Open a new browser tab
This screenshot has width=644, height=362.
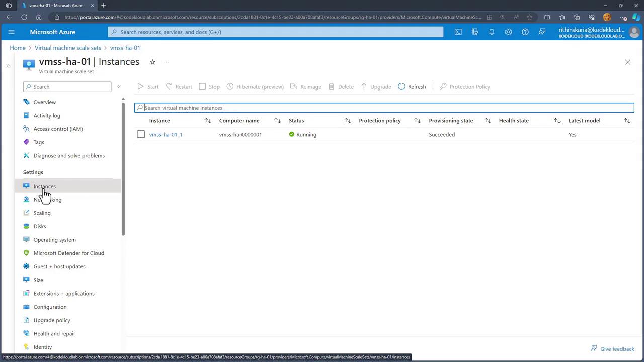click(x=103, y=6)
